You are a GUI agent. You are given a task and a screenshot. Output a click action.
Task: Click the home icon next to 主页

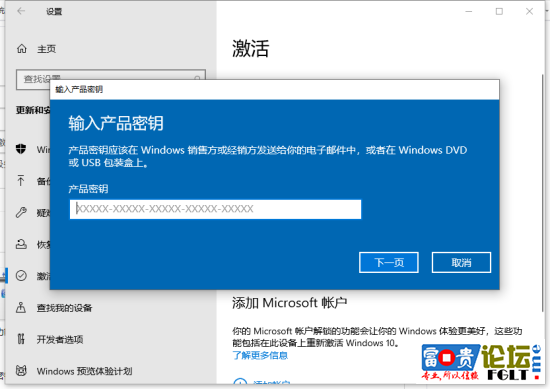(22, 48)
